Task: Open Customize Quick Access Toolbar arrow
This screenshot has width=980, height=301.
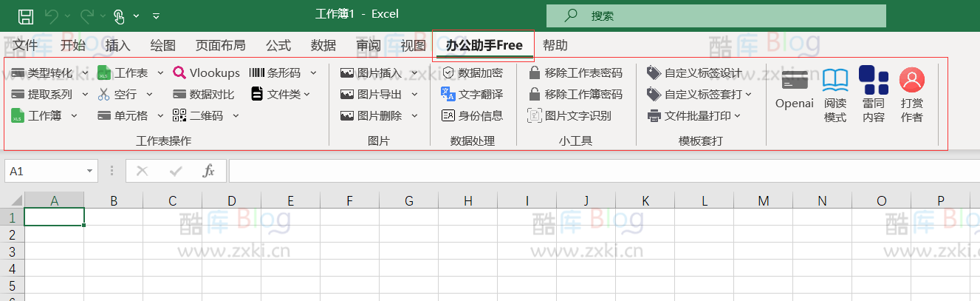Action: click(156, 16)
